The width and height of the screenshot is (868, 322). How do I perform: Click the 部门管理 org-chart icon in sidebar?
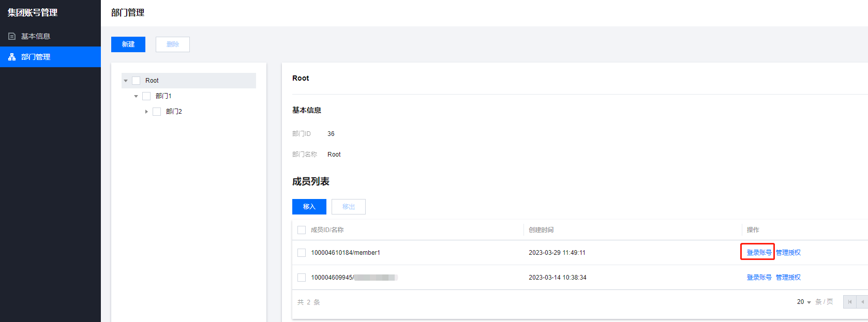(12, 57)
